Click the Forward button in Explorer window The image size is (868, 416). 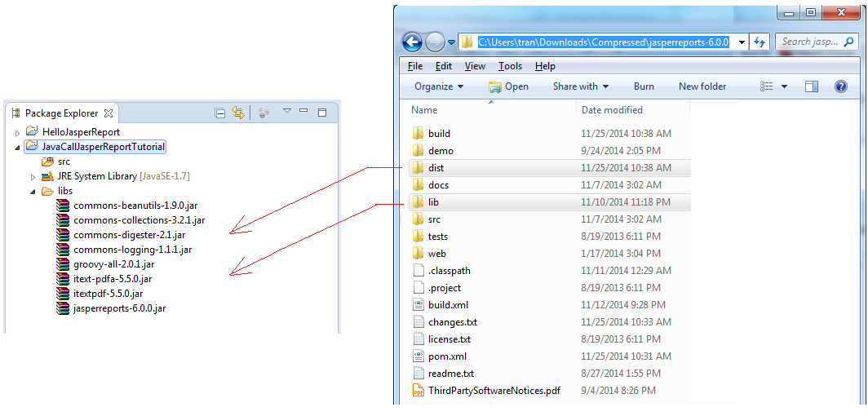435,42
